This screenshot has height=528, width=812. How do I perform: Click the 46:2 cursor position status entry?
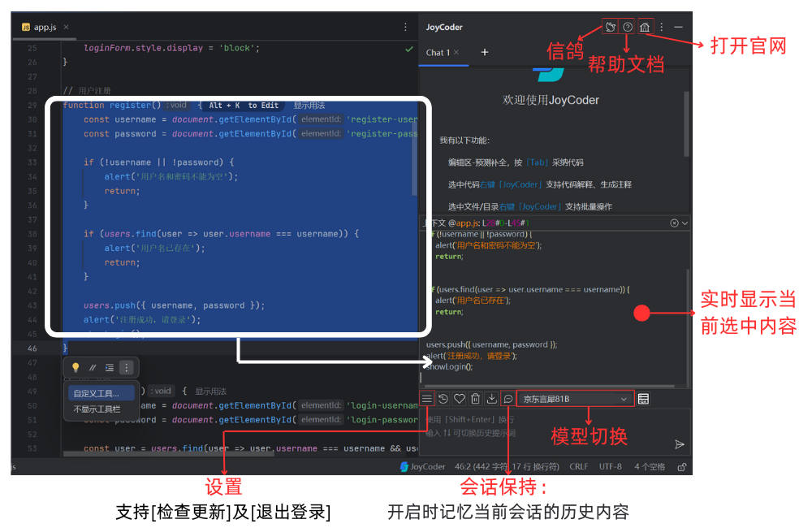click(507, 467)
